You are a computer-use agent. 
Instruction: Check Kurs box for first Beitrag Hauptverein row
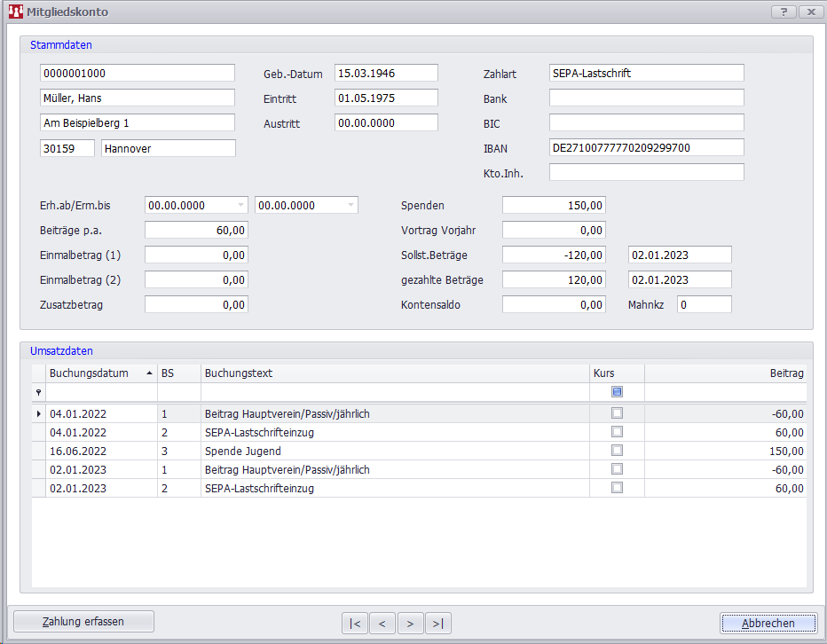pos(617,413)
